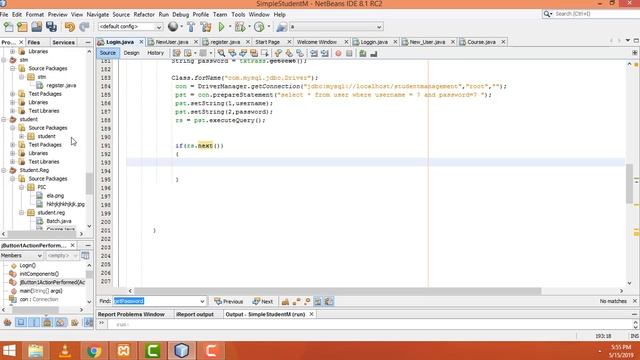640x360 pixels.
Task: Click the Next button in Find bar
Action: (x=263, y=302)
